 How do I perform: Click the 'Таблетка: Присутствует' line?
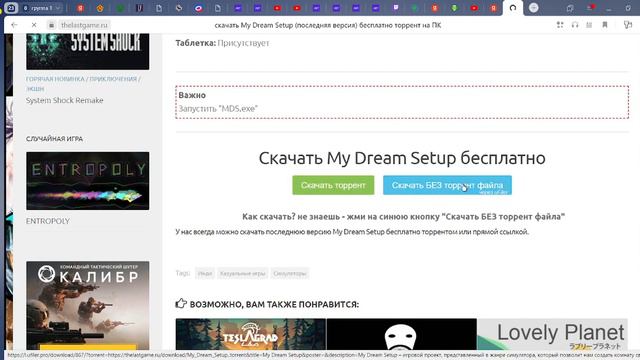[222, 43]
